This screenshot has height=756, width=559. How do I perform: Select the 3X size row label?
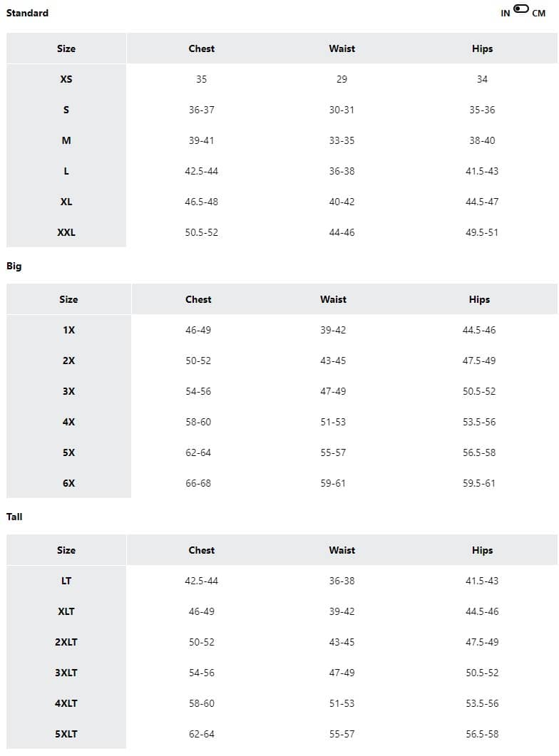coord(68,391)
